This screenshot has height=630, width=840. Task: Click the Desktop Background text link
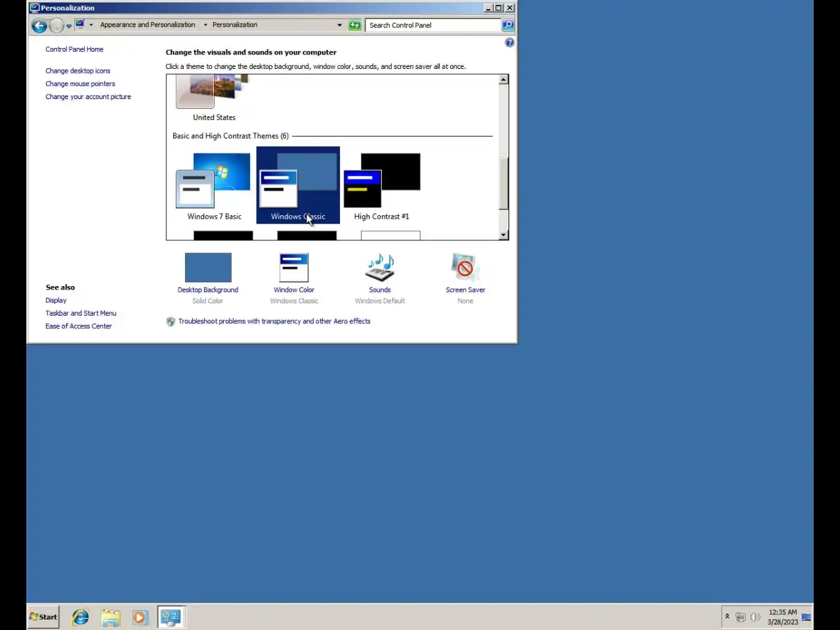208,290
